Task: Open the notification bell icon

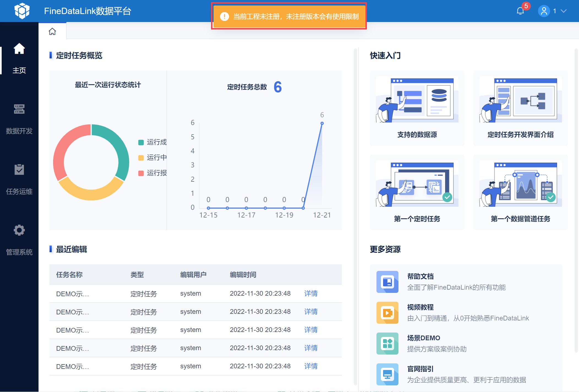Action: 520,11
